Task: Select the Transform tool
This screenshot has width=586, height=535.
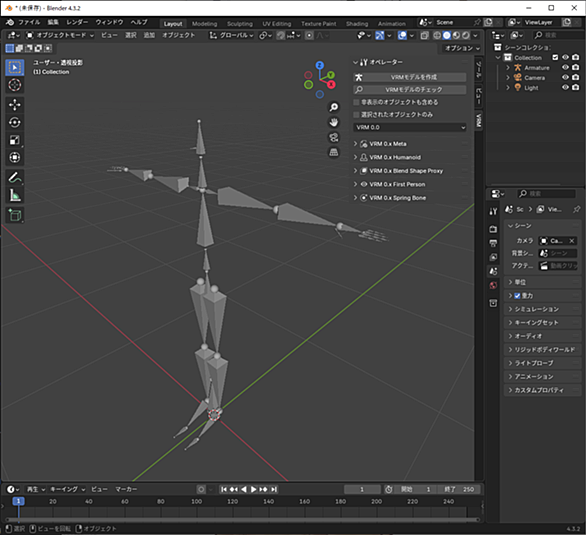Action: tap(15, 157)
